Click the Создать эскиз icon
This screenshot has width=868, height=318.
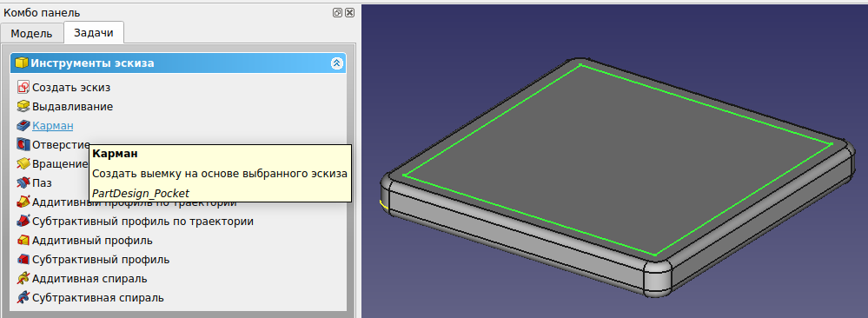pyautogui.click(x=23, y=87)
